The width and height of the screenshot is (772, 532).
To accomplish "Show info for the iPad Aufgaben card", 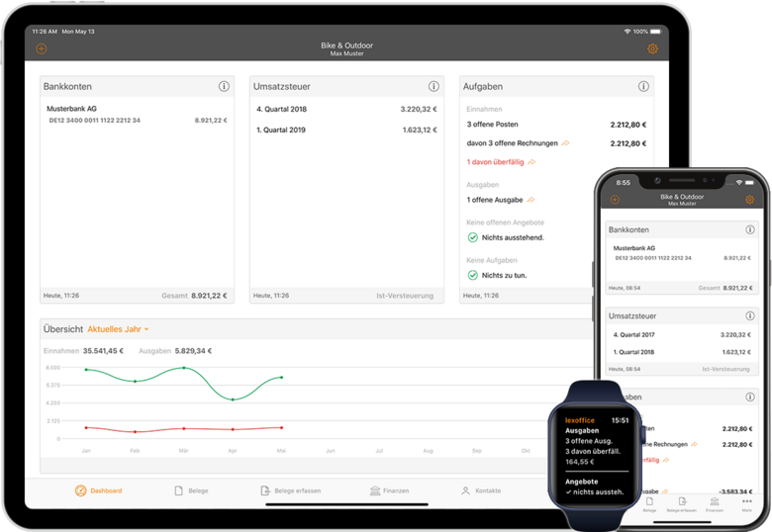I will pyautogui.click(x=644, y=87).
